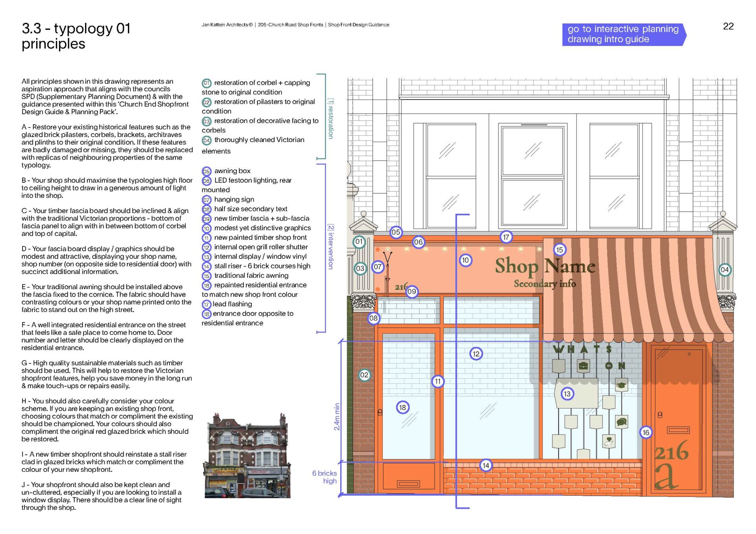
Task: Click marker 05 at the awning box
Action: click(x=396, y=232)
